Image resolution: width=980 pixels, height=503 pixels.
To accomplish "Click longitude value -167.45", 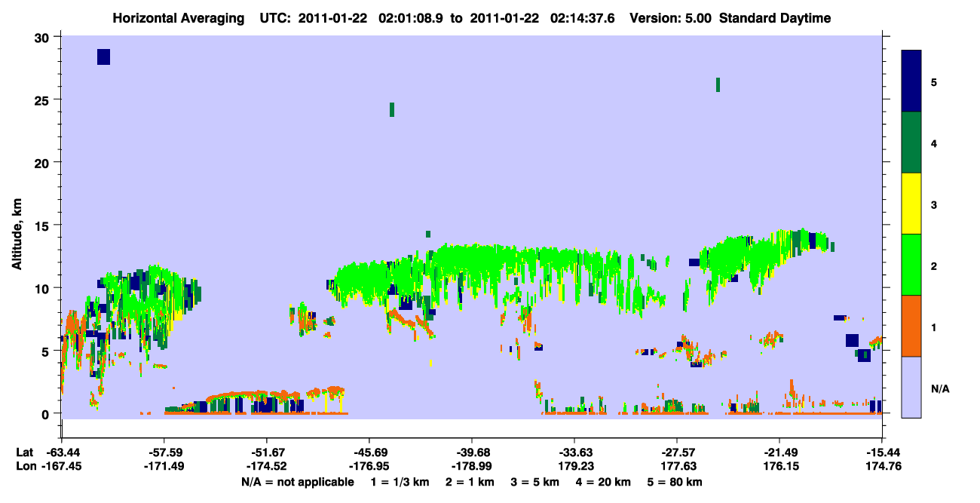I will tap(62, 466).
